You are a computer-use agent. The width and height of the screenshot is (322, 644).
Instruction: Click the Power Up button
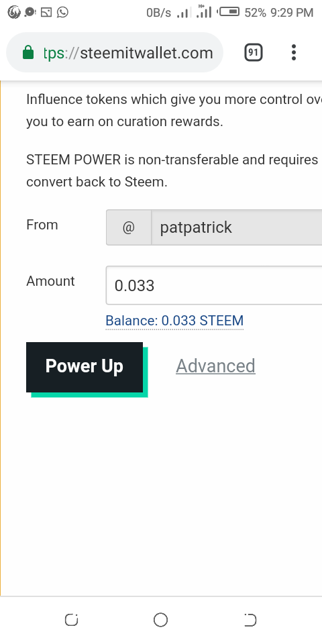pos(85,367)
